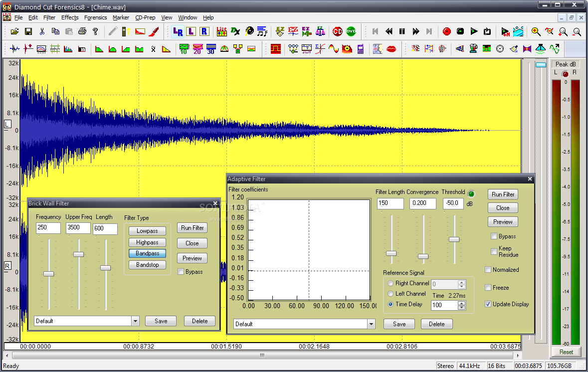The image size is (588, 372).
Task: Click the Frequency slider handle
Action: pos(49,274)
